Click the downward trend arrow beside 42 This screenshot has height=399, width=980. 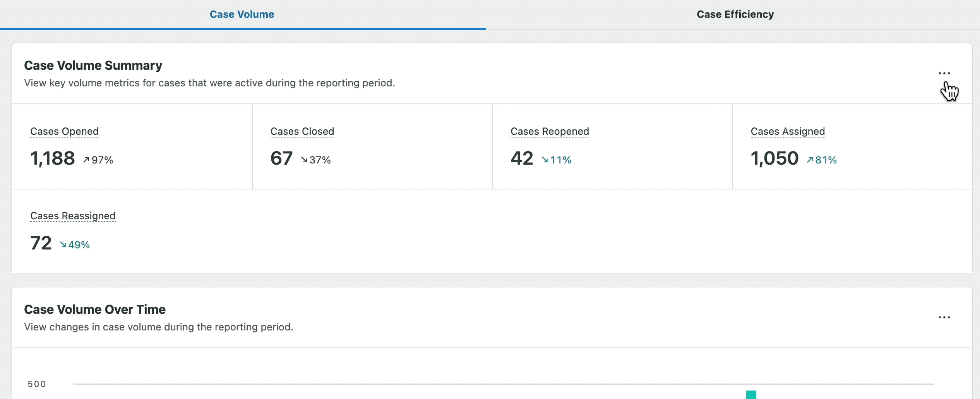click(x=545, y=159)
